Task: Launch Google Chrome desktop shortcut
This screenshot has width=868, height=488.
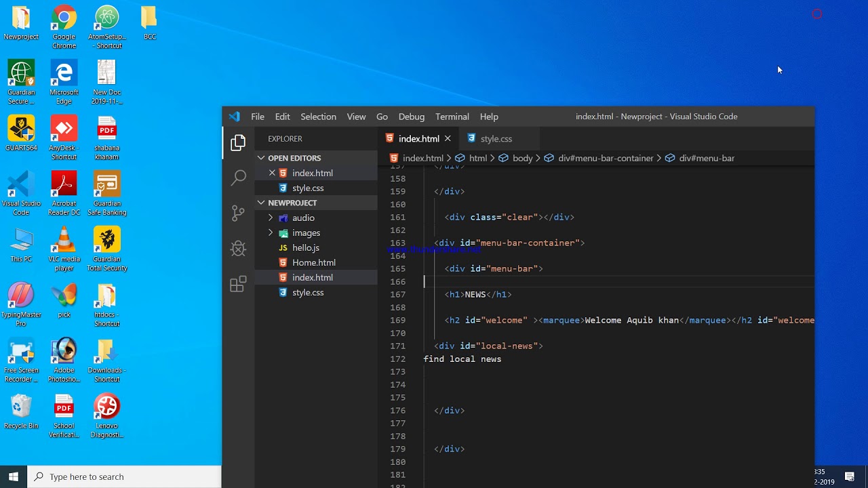Action: point(64,27)
